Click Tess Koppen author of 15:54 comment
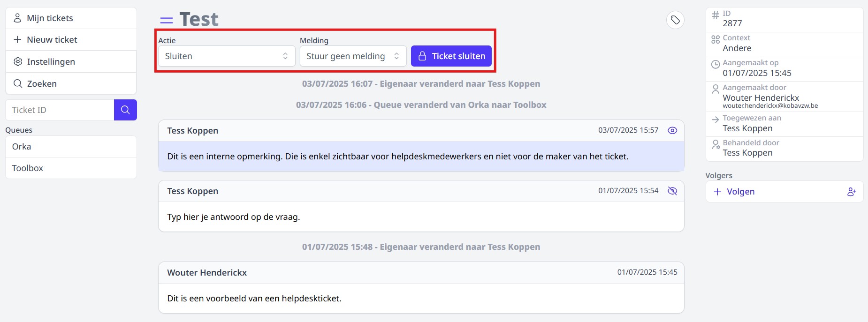 (x=192, y=191)
